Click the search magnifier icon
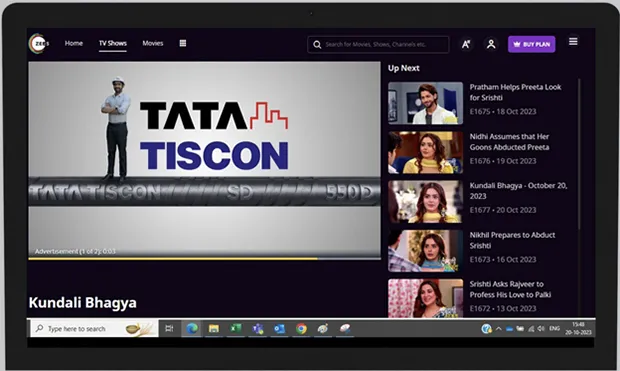This screenshot has height=371, width=620. pyautogui.click(x=317, y=44)
